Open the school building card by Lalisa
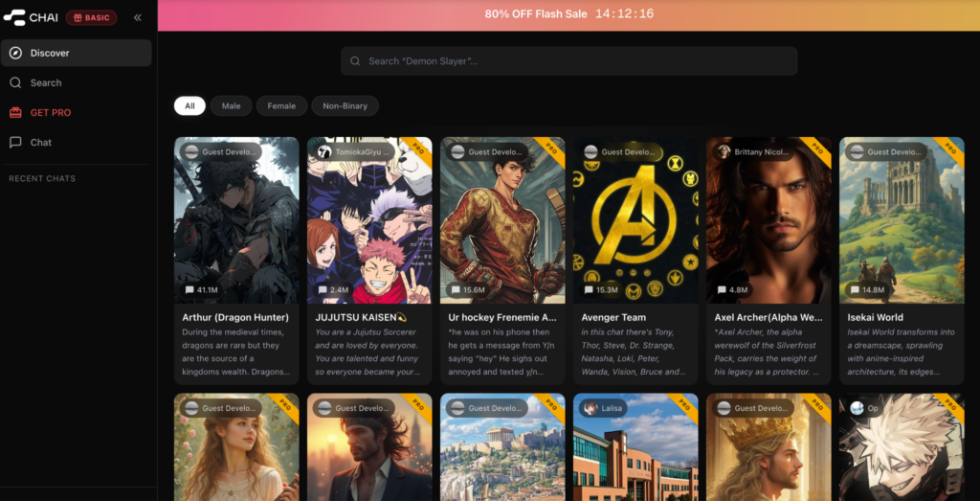The image size is (980, 501). click(x=635, y=447)
